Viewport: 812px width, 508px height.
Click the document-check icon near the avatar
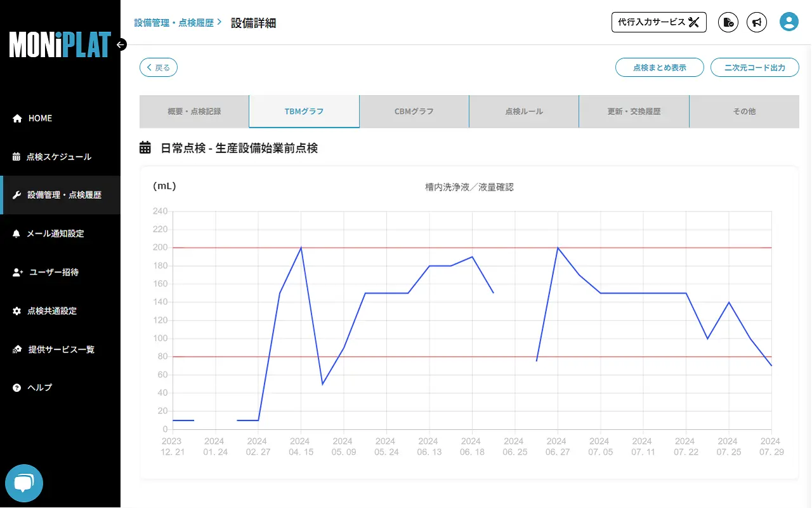click(728, 22)
